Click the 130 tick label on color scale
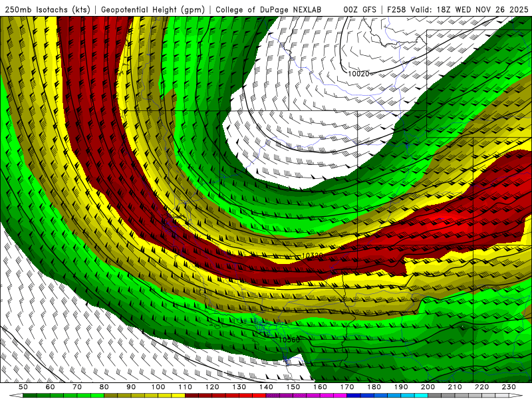 point(239,387)
